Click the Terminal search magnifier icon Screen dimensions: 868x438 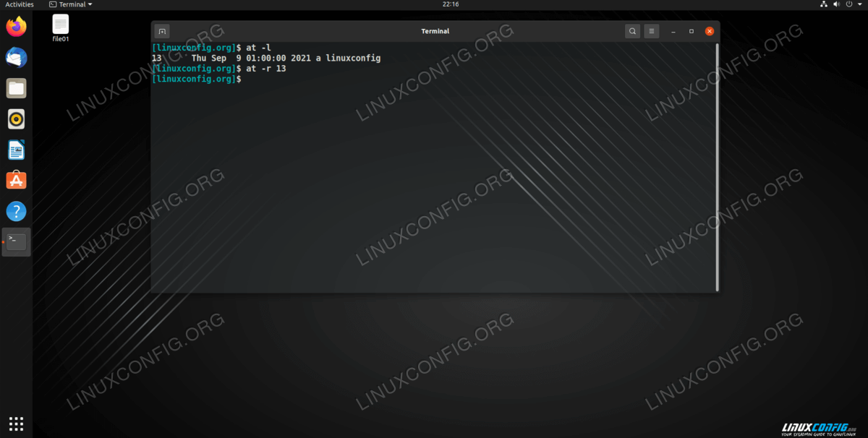click(x=632, y=31)
